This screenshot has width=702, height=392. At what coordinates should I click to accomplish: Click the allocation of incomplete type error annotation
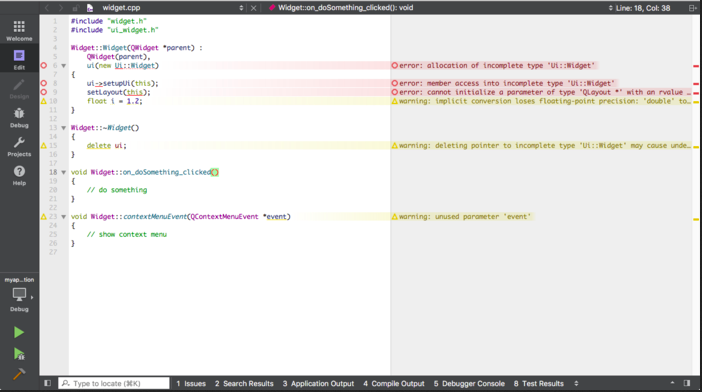pyautogui.click(x=493, y=65)
